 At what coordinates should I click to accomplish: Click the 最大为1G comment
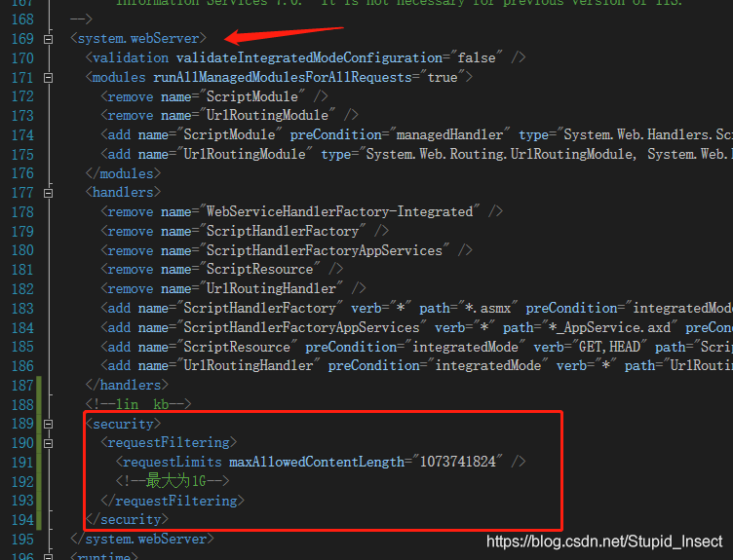click(173, 481)
